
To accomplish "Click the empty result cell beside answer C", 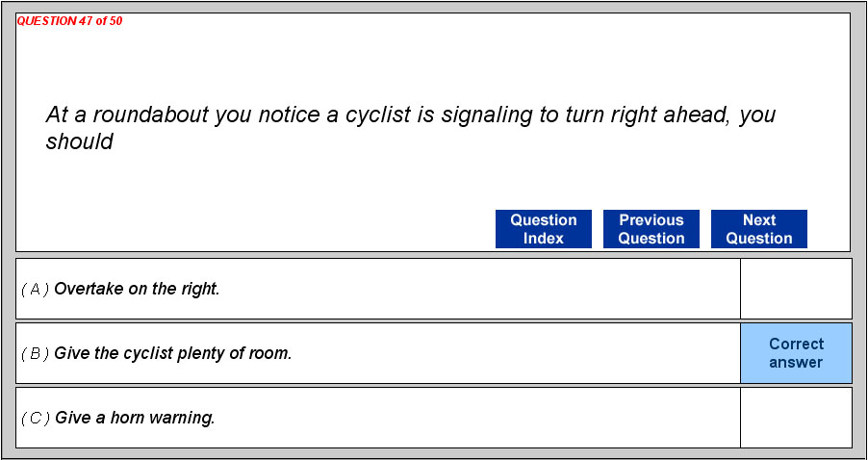I will (796, 418).
